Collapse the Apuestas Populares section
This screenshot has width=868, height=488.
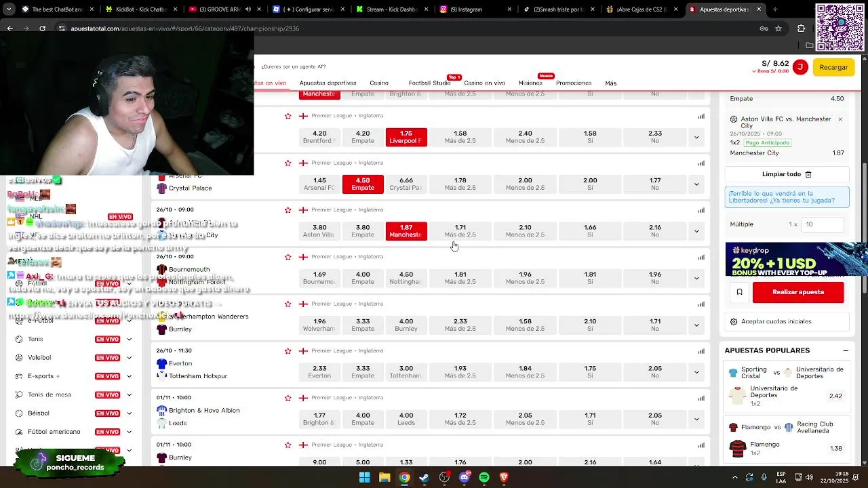tap(846, 350)
